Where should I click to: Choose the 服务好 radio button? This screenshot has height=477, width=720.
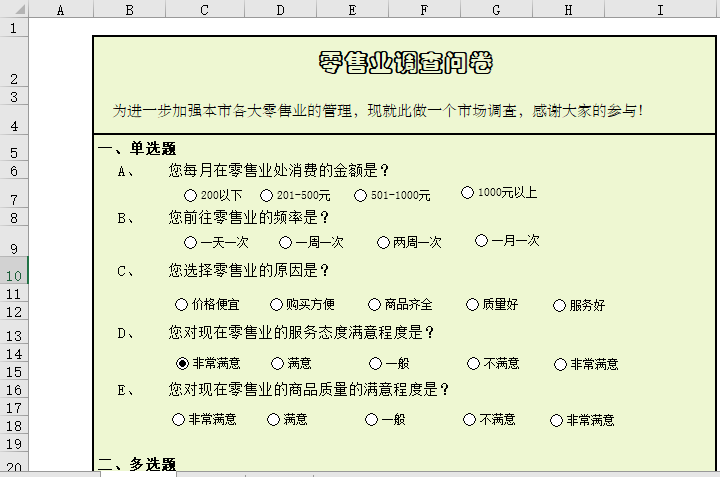[x=559, y=306]
